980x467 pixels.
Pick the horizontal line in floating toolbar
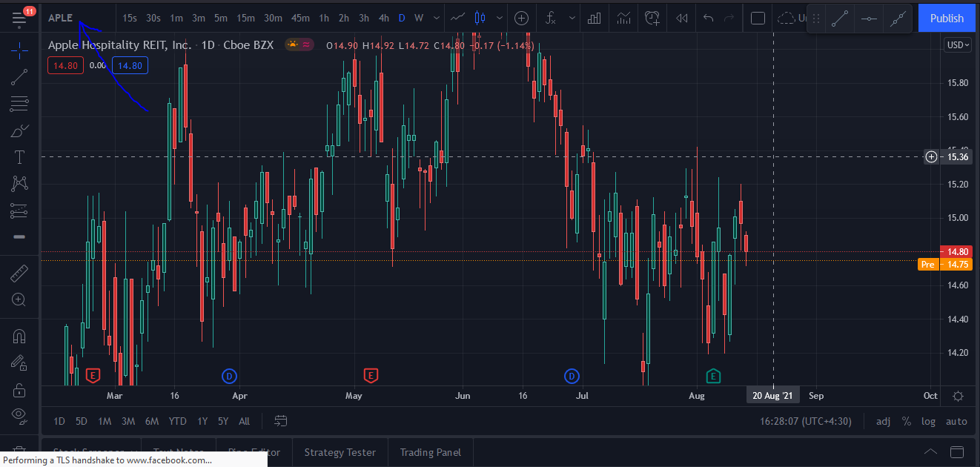coord(869,19)
